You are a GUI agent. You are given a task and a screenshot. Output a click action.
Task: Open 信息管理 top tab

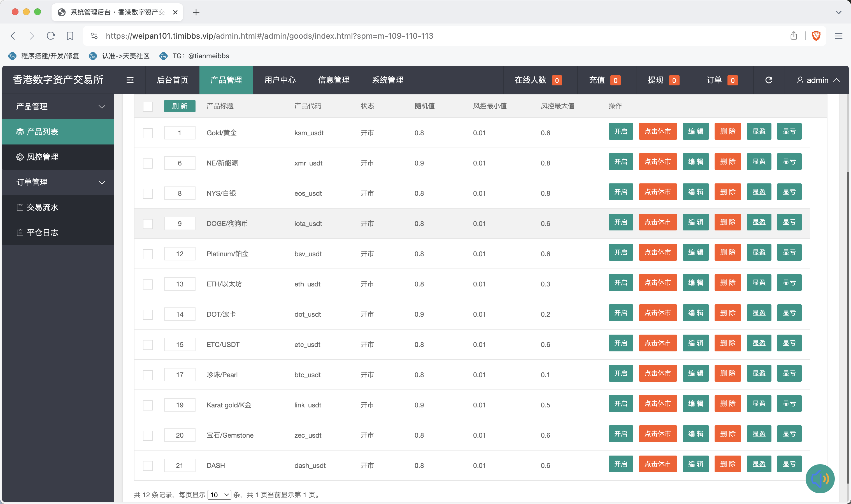[334, 80]
